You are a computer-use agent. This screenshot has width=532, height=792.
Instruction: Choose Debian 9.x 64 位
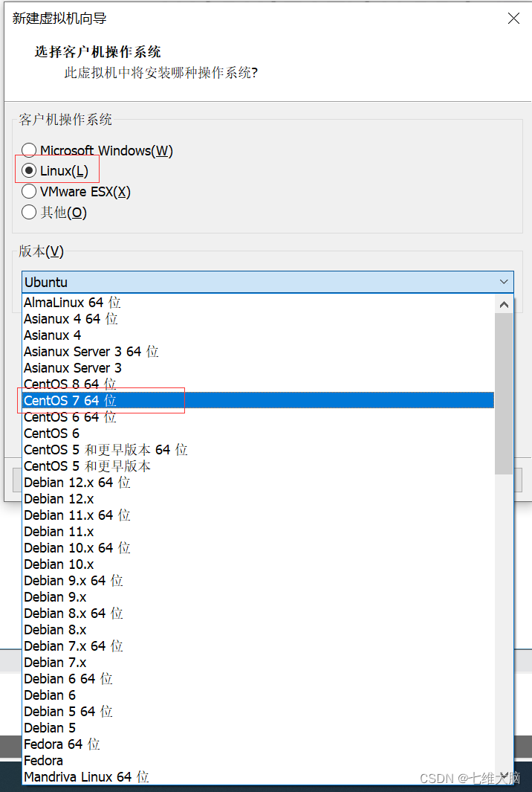259,580
